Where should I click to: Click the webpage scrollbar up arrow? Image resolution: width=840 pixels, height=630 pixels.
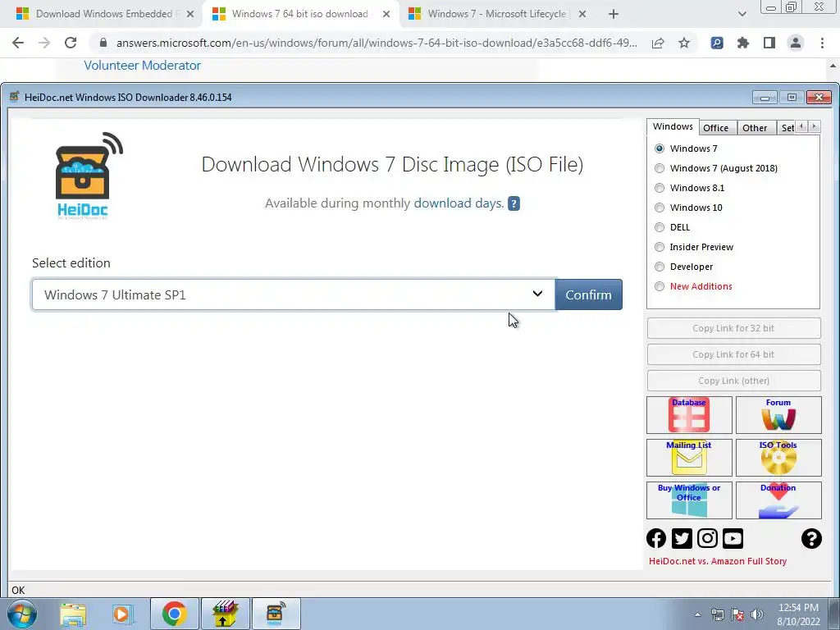[x=833, y=65]
